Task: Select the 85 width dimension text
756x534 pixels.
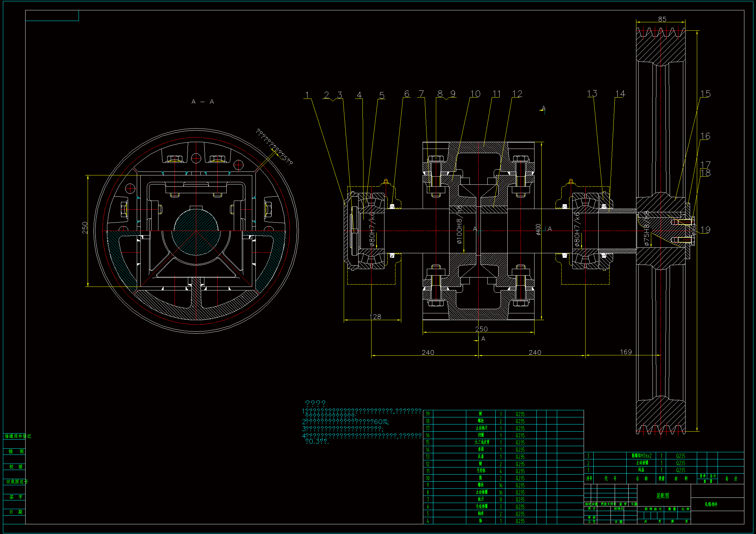Action: coord(662,19)
